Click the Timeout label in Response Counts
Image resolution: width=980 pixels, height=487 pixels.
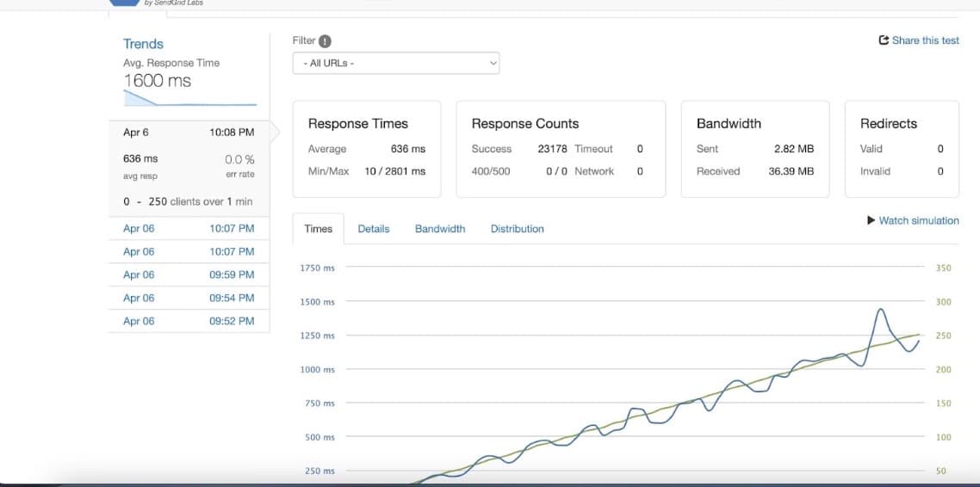[x=593, y=149]
